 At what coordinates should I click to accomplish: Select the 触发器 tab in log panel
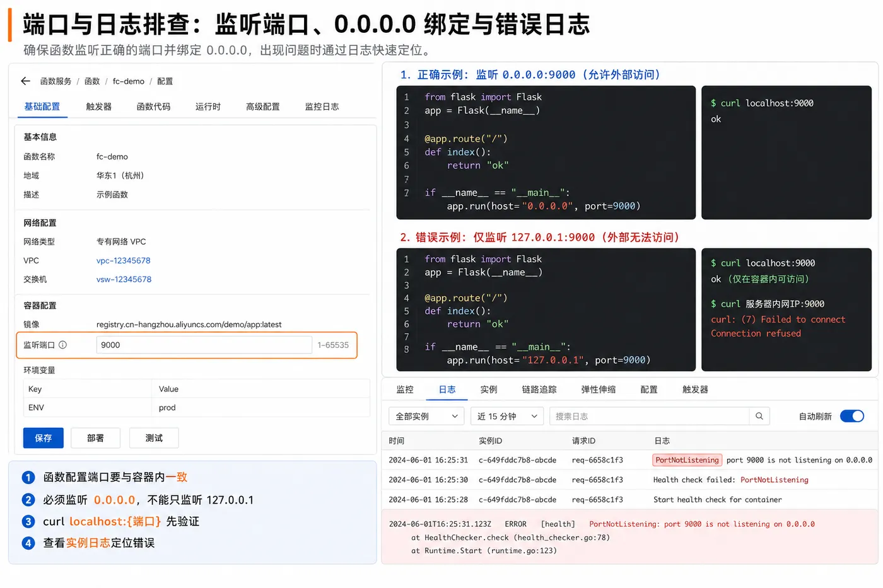coord(695,389)
